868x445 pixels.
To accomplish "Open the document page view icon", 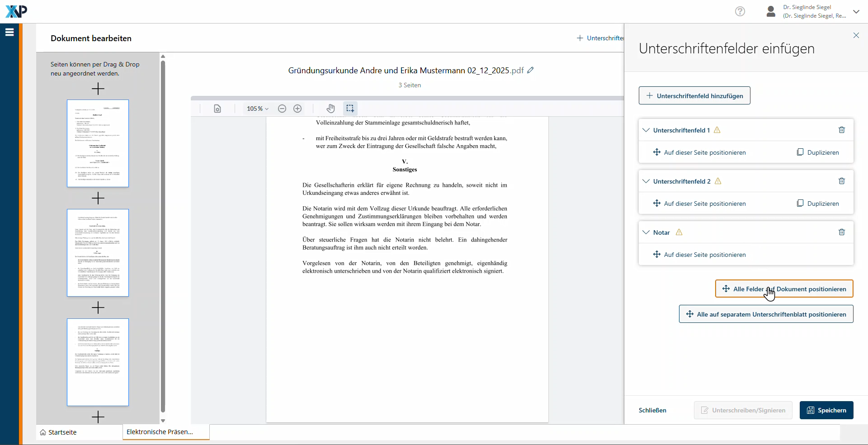I will click(x=217, y=109).
